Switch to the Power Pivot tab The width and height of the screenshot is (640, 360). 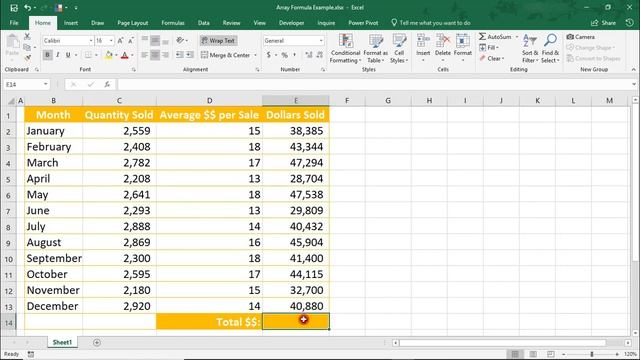[x=363, y=23]
